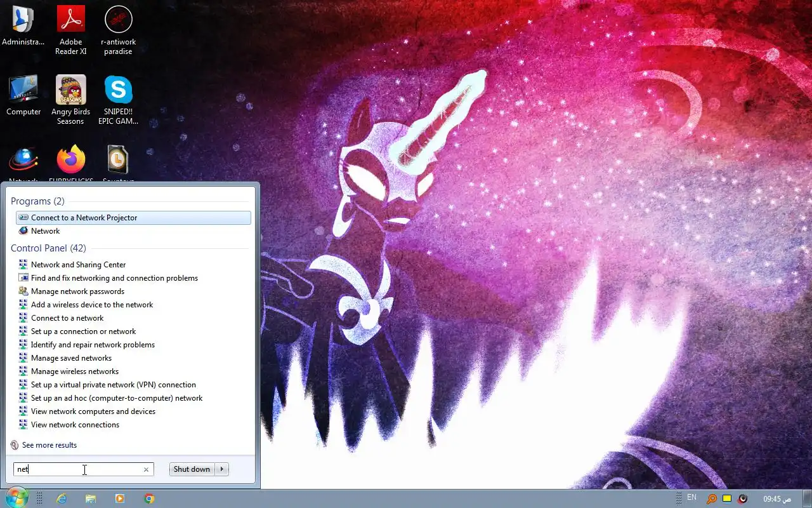Open Internet Explorer from the taskbar
The height and width of the screenshot is (508, 812).
pos(62,498)
